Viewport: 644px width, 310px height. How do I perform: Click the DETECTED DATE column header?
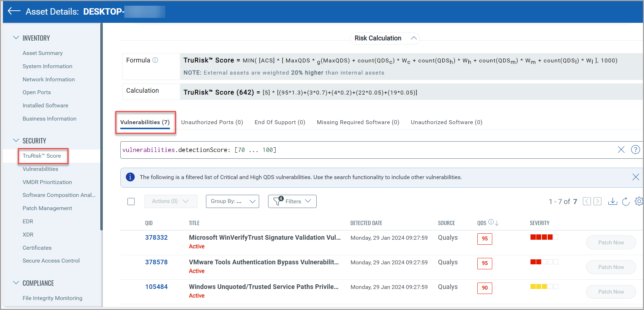click(366, 223)
